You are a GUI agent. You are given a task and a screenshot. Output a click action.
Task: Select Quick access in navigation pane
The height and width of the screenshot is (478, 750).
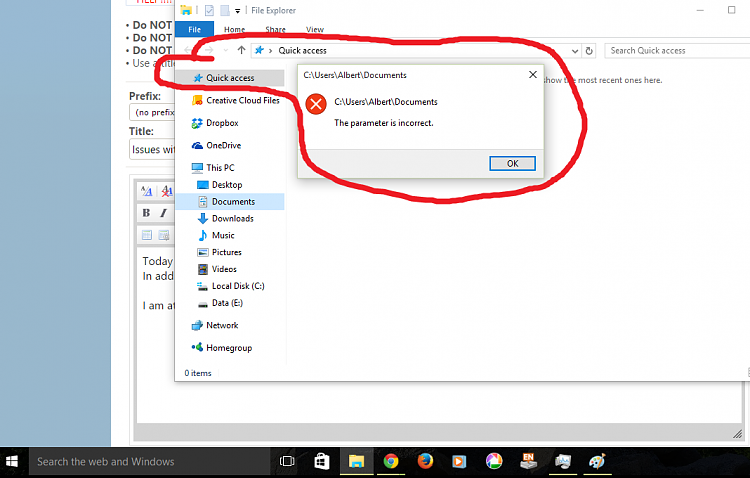pyautogui.click(x=230, y=78)
